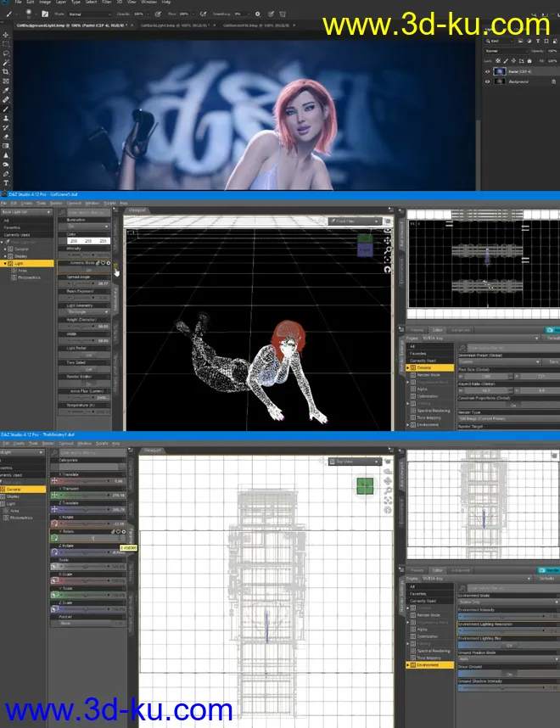The width and height of the screenshot is (560, 728).
Task: Select the Move tool in Photoshop toolbar
Action: click(x=7, y=36)
